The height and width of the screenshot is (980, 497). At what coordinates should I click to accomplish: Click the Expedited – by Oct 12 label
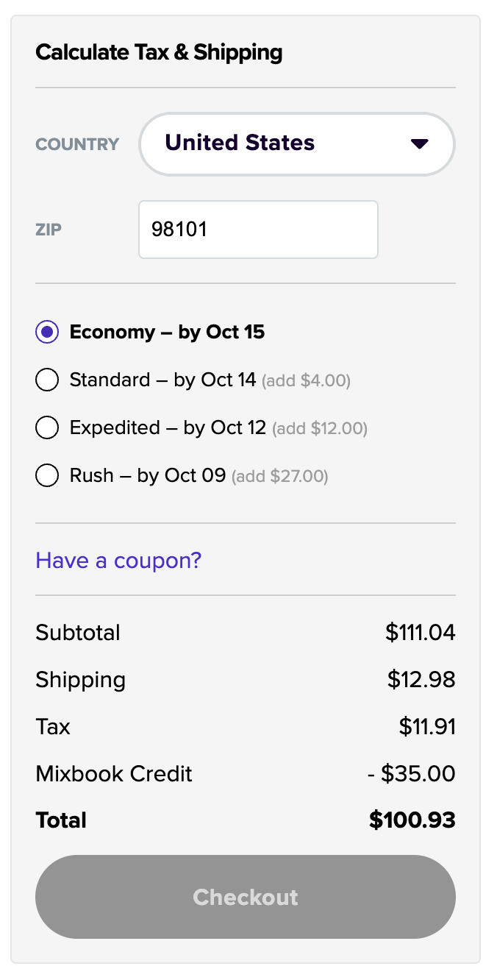coord(168,427)
